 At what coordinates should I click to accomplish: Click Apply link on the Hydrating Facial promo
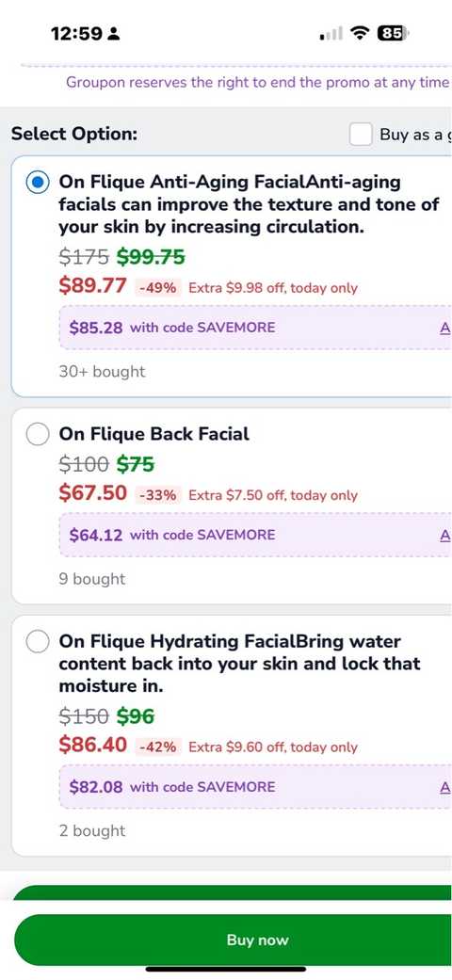445,788
